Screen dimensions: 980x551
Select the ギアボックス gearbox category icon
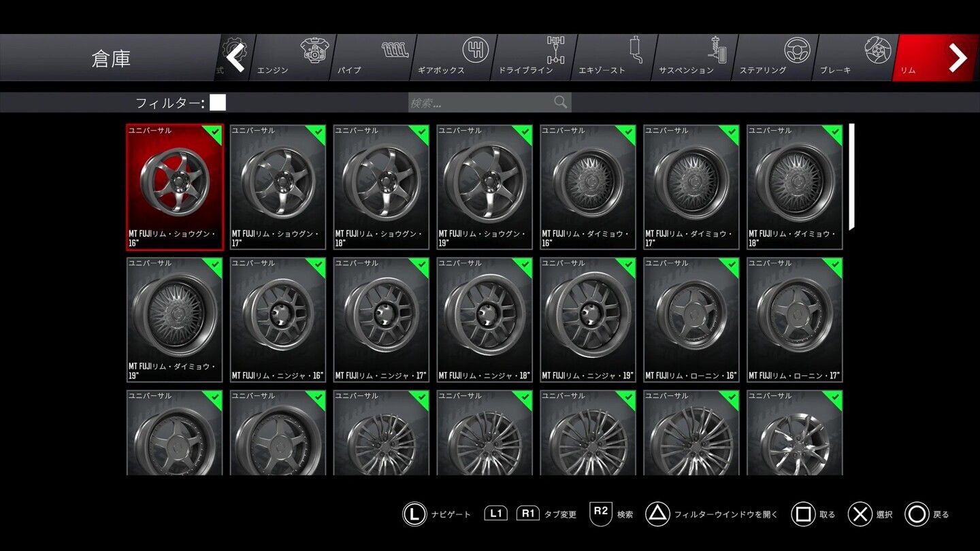(476, 50)
